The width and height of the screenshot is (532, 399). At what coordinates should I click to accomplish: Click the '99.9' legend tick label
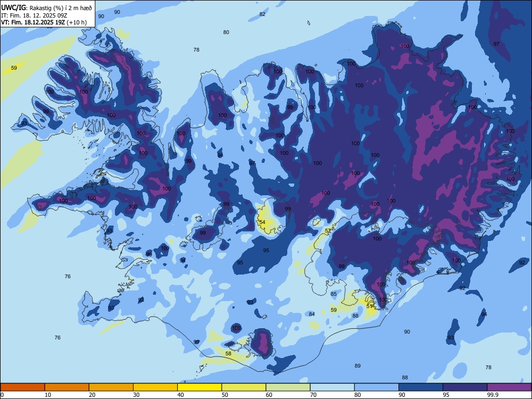point(492,395)
